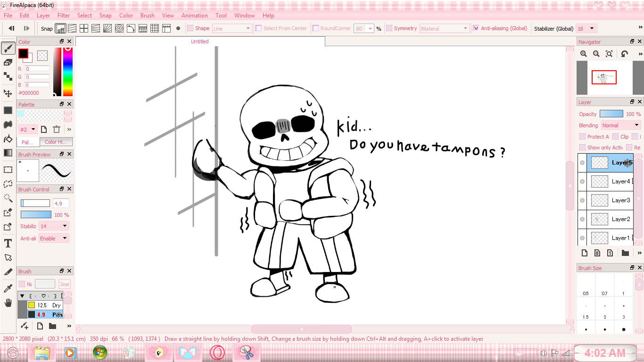Select the Select Pen tool
The height and width of the screenshot is (362, 644).
pyautogui.click(x=8, y=213)
